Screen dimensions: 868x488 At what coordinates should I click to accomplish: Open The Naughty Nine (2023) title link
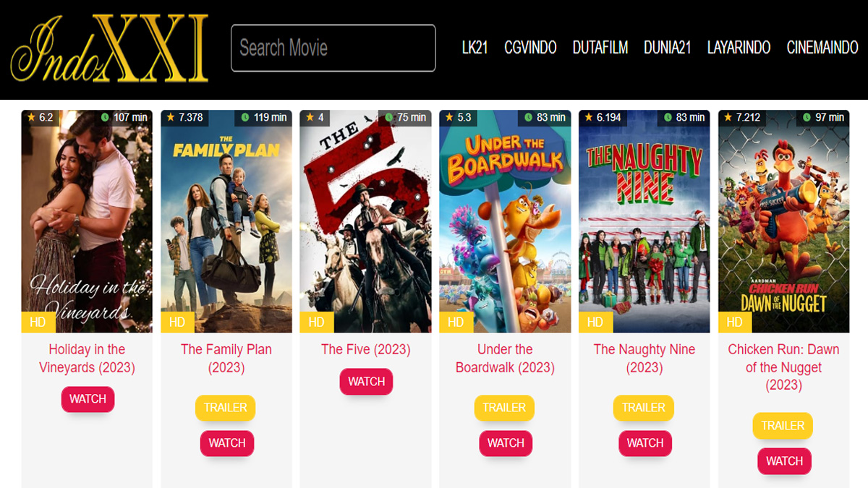click(x=644, y=359)
